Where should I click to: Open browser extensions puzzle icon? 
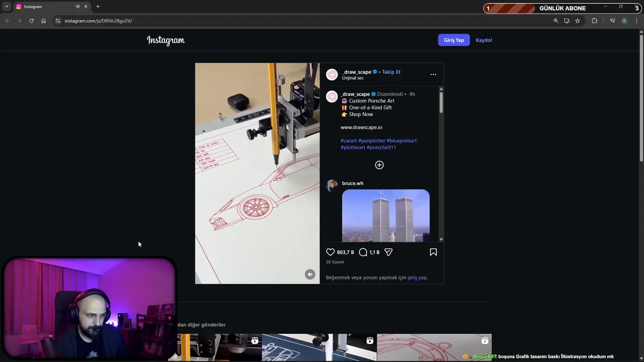click(595, 21)
